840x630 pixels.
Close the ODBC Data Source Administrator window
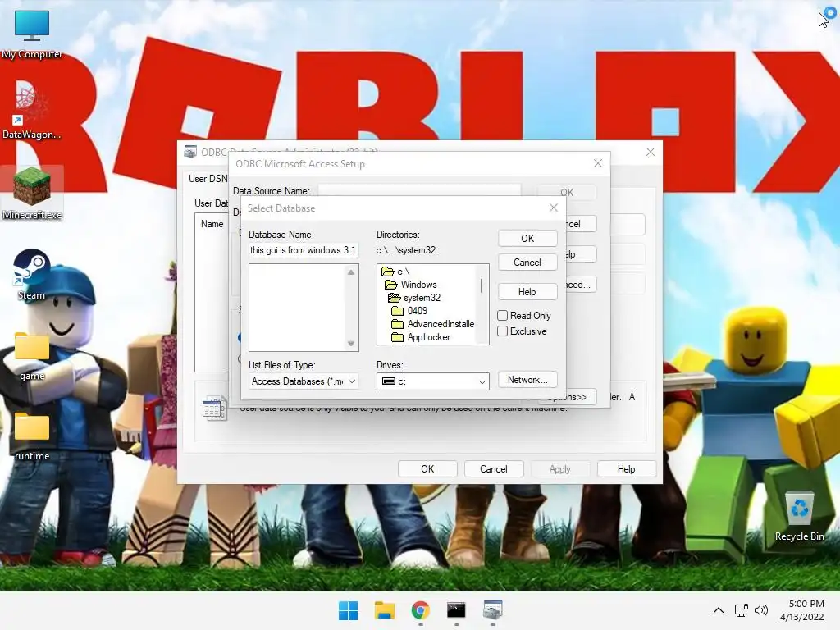pos(651,152)
